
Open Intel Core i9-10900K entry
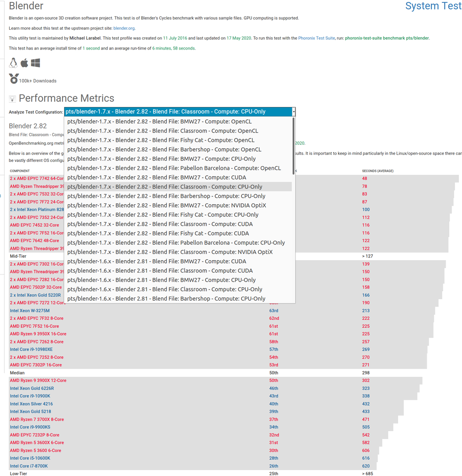[30, 396]
